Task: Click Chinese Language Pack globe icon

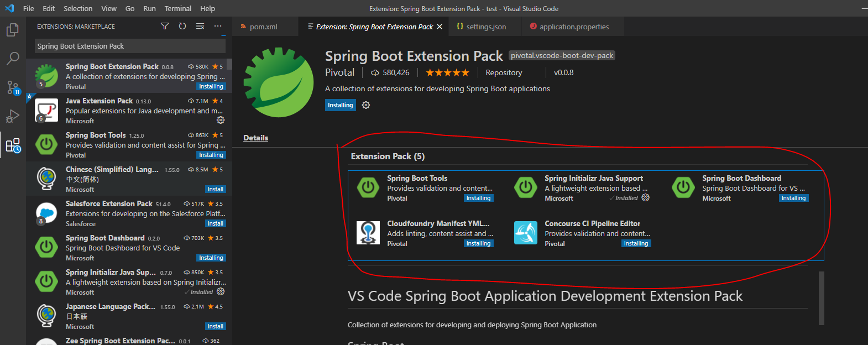Action: pyautogui.click(x=46, y=179)
